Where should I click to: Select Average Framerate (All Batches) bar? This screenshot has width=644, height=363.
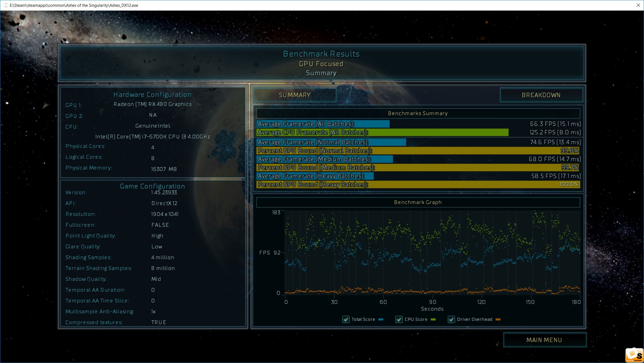[323, 124]
